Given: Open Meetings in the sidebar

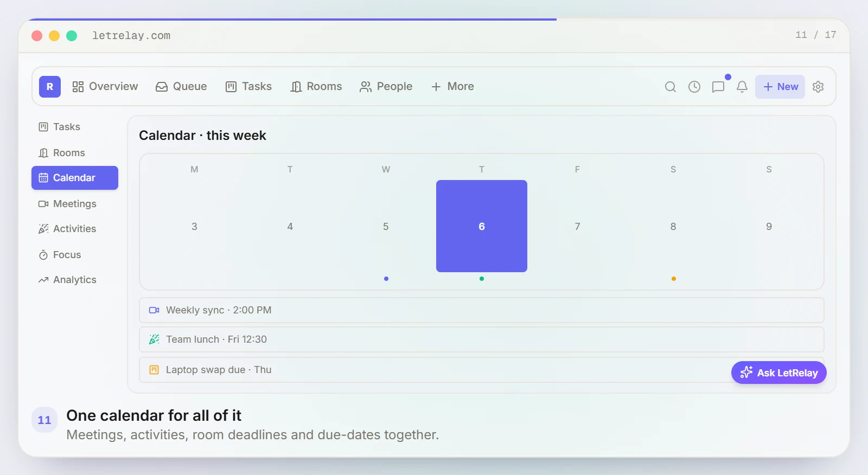Looking at the screenshot, I should coord(75,204).
